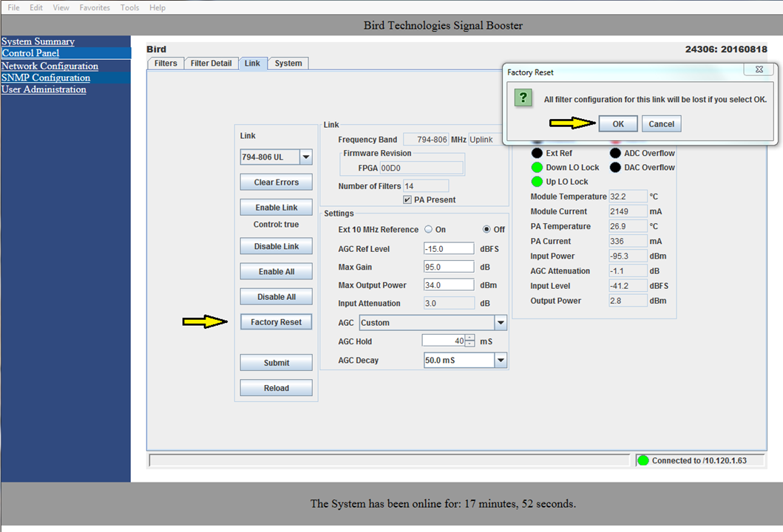Open the Tools menu

[129, 7]
